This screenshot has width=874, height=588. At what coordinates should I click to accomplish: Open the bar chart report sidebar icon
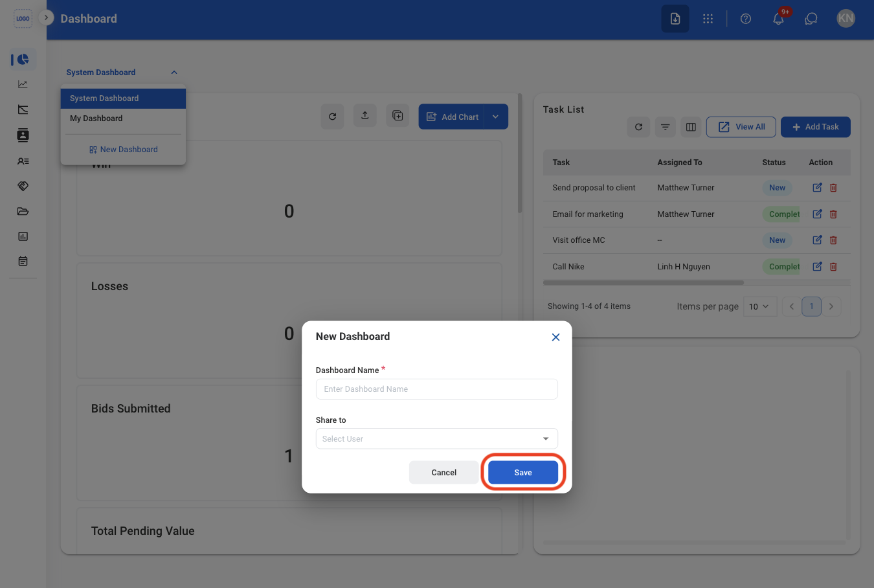[x=23, y=236]
